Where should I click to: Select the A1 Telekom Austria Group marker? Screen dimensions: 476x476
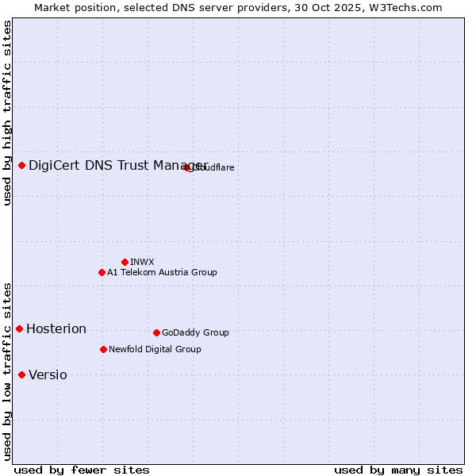[x=102, y=272]
